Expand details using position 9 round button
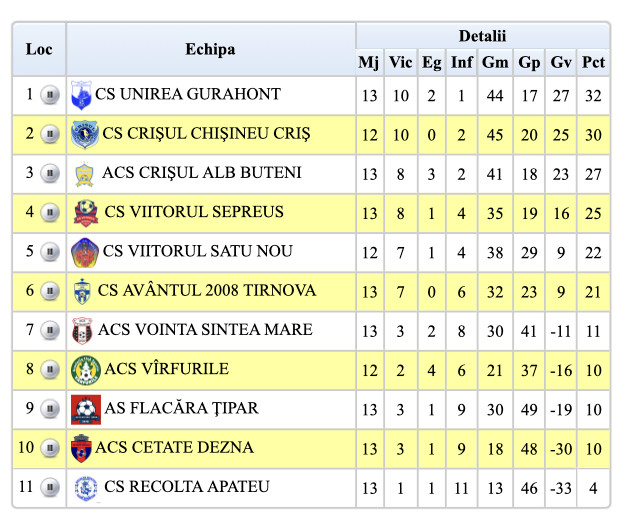Image resolution: width=631 pixels, height=524 pixels. click(49, 409)
